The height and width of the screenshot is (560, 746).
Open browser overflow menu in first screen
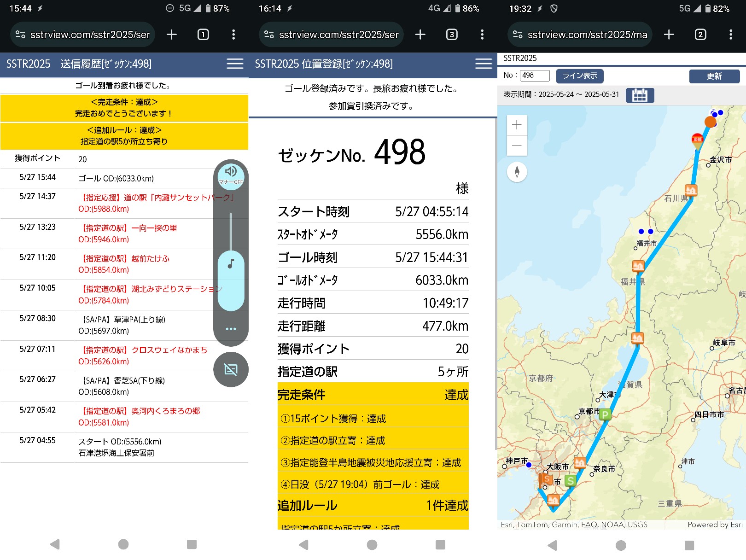pos(233,35)
